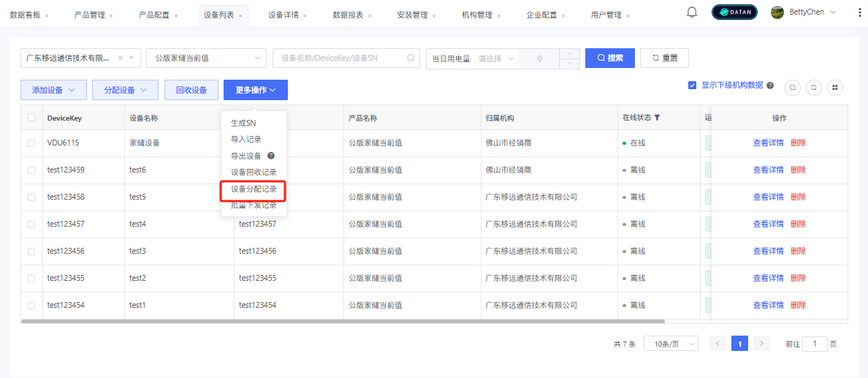Image resolution: width=868 pixels, height=378 pixels.
Task: Click the notification bell icon
Action: point(692,12)
